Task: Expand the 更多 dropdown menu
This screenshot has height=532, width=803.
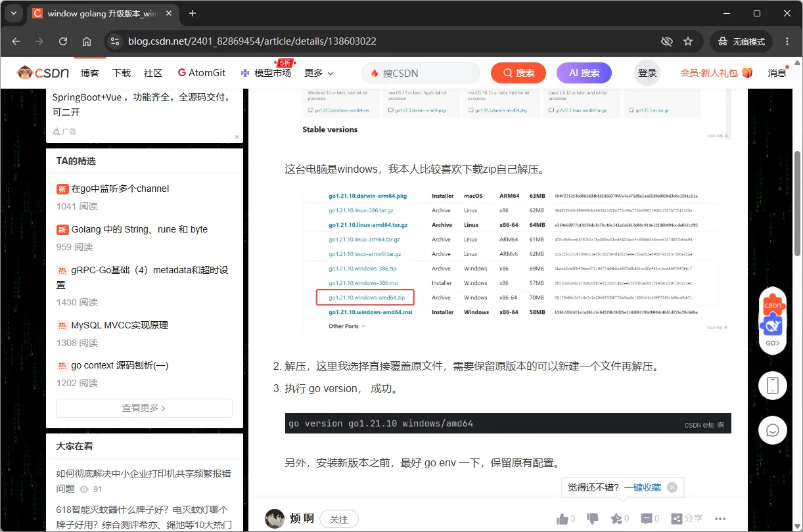Action: (319, 73)
